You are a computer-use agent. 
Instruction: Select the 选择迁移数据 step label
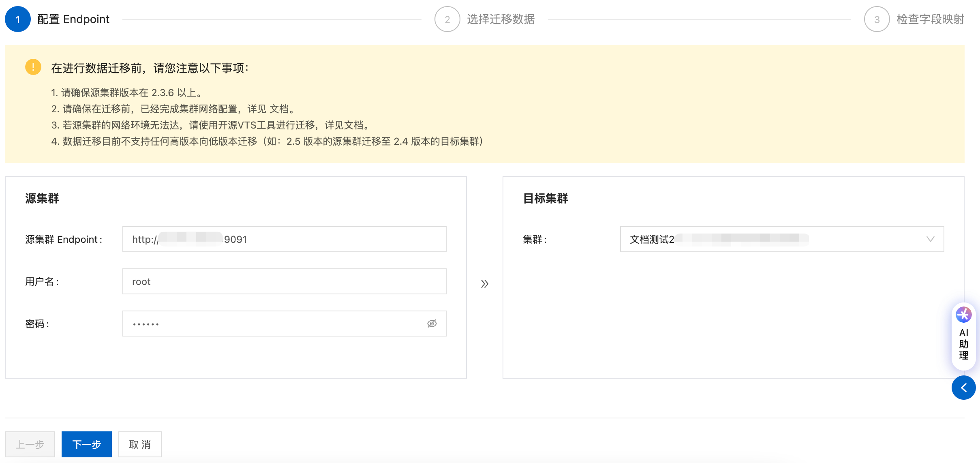(x=501, y=19)
